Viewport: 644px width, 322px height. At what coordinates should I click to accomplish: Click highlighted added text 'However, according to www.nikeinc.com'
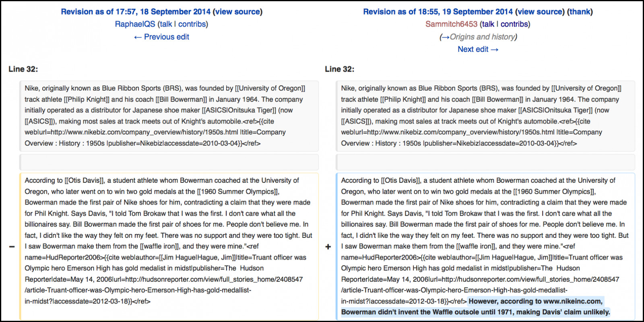535,301
